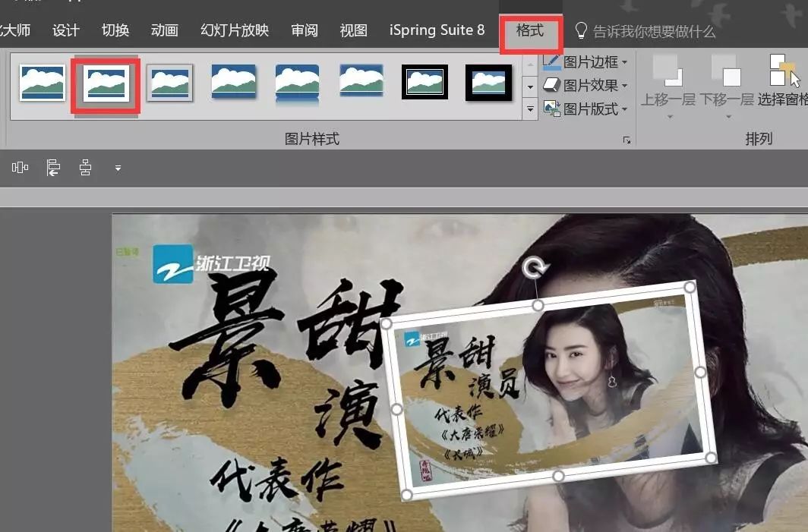Click the large 浙江卫视 logo on the slide background
Viewport: 808px width, 532px height.
click(212, 263)
